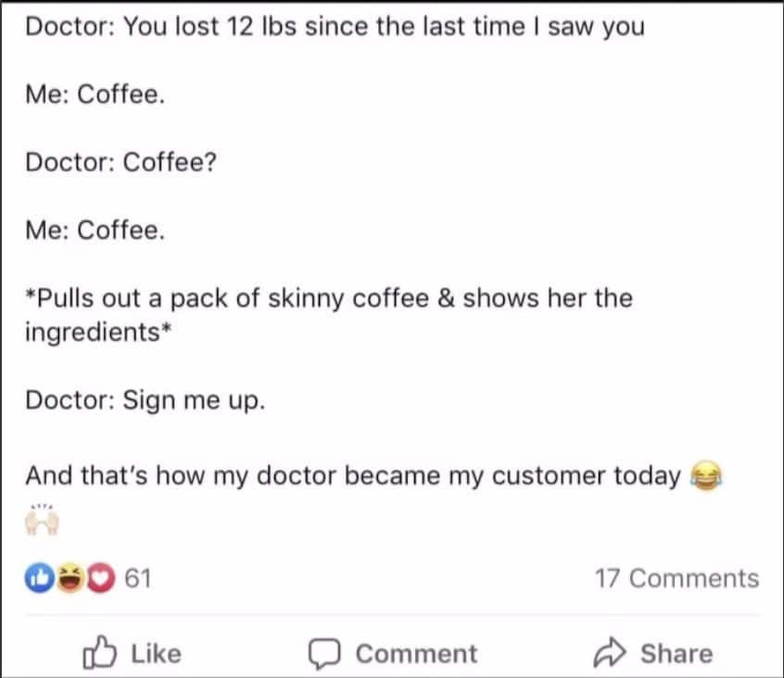This screenshot has height=678, width=784.
Task: Click the first "Me: Coffee." line
Action: [95, 94]
